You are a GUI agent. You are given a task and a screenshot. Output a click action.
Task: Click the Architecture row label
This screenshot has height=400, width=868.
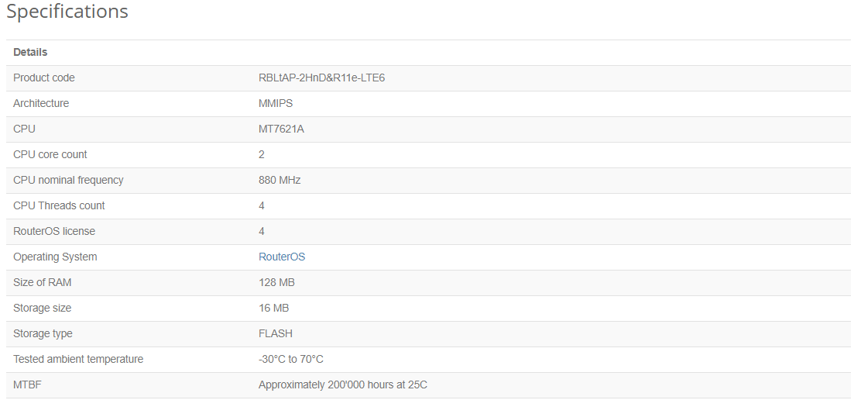(41, 104)
